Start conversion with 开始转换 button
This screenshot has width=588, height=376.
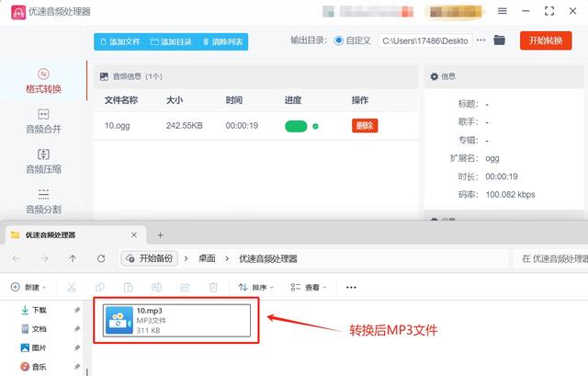click(x=546, y=40)
